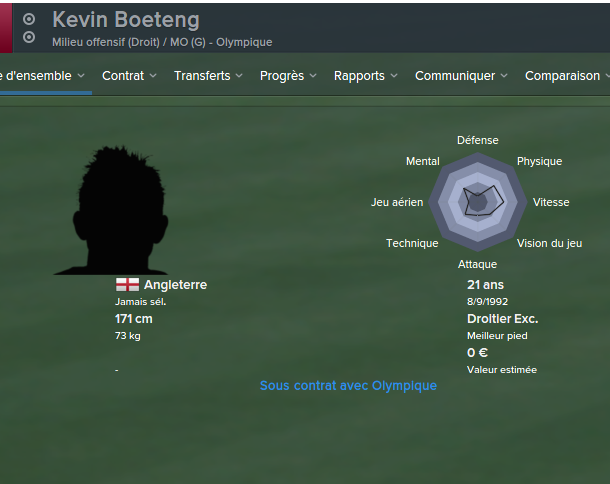
Task: Expand the Contrat dropdown chevron
Action: [153, 75]
